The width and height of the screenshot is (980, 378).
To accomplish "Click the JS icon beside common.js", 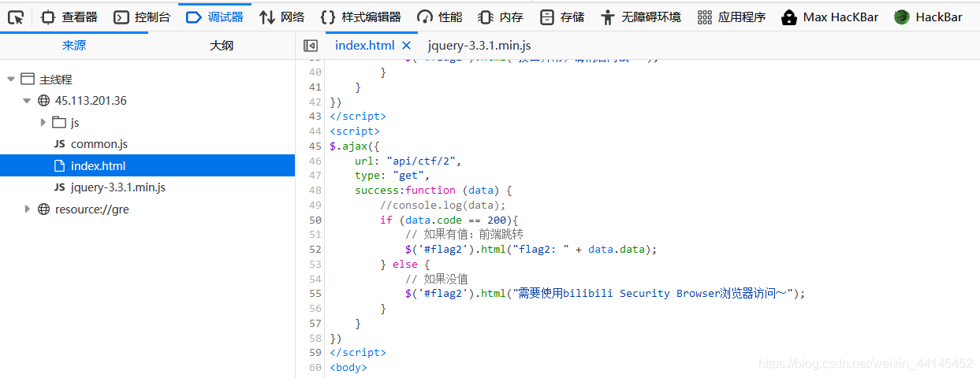I will pyautogui.click(x=59, y=144).
